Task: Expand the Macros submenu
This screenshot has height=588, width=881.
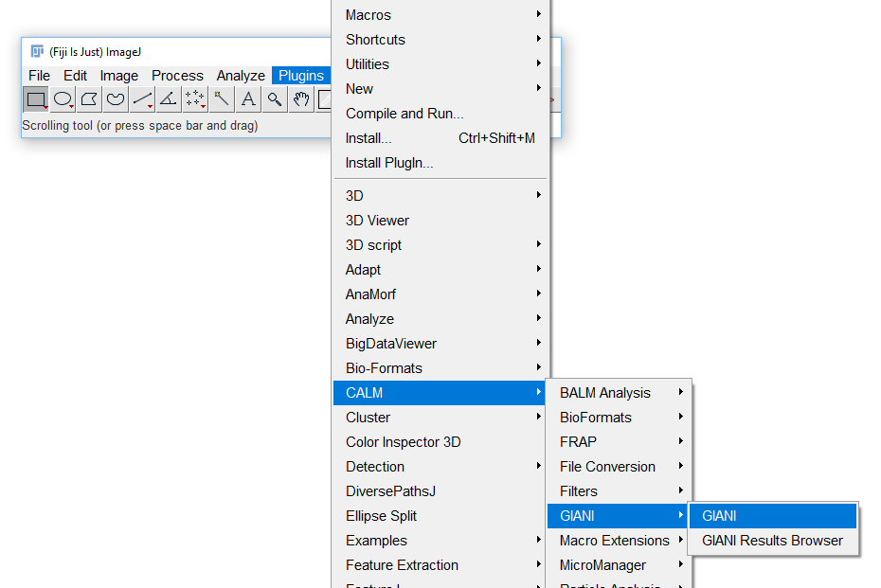Action: pos(440,15)
